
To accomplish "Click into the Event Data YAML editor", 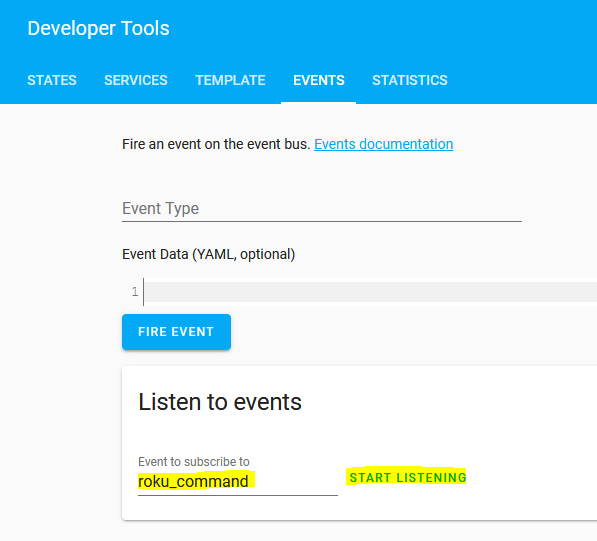I will [x=370, y=292].
